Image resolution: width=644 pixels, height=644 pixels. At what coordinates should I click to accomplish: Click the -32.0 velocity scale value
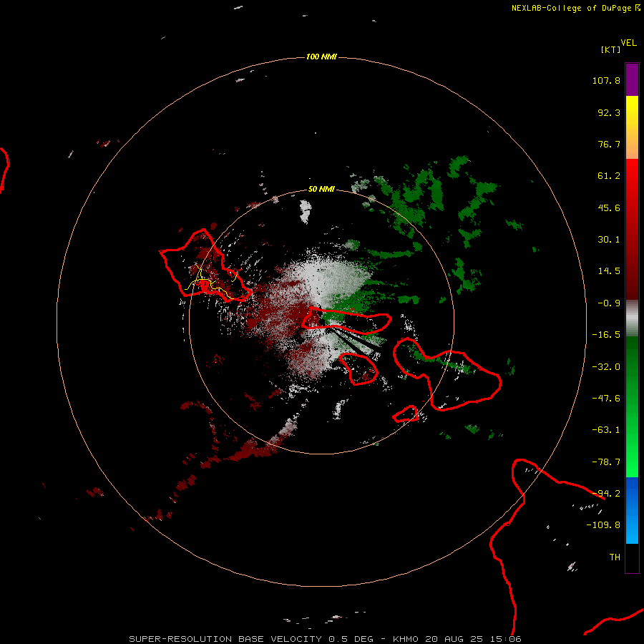(x=606, y=367)
